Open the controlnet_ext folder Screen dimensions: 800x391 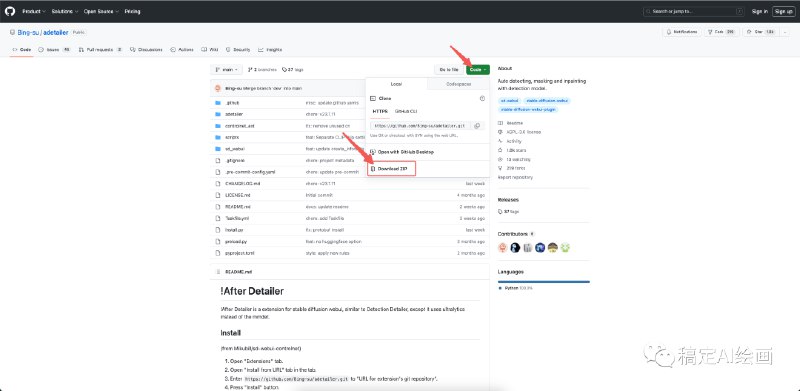coord(240,126)
